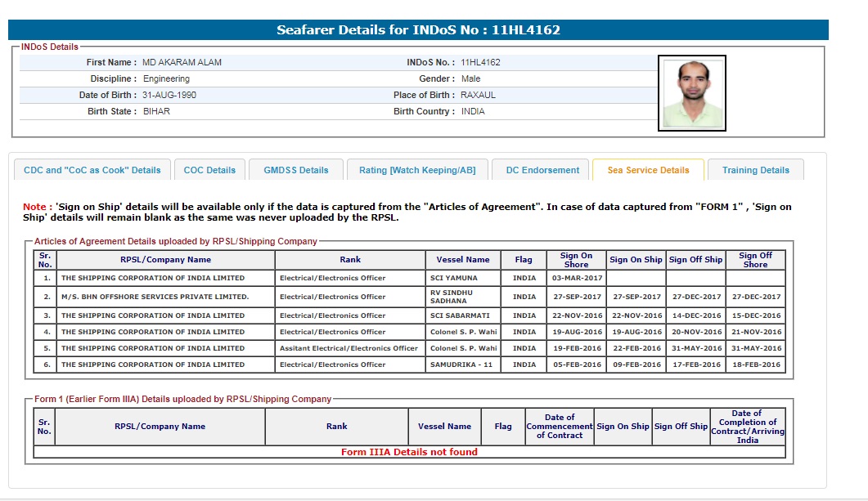This screenshot has width=868, height=501.
Task: View the DC Endorsement tab
Action: [542, 170]
